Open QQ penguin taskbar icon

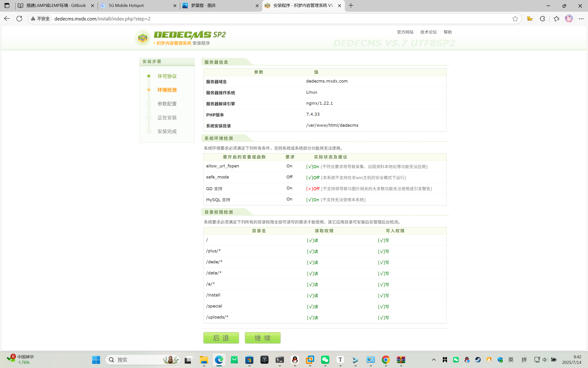coord(295,360)
